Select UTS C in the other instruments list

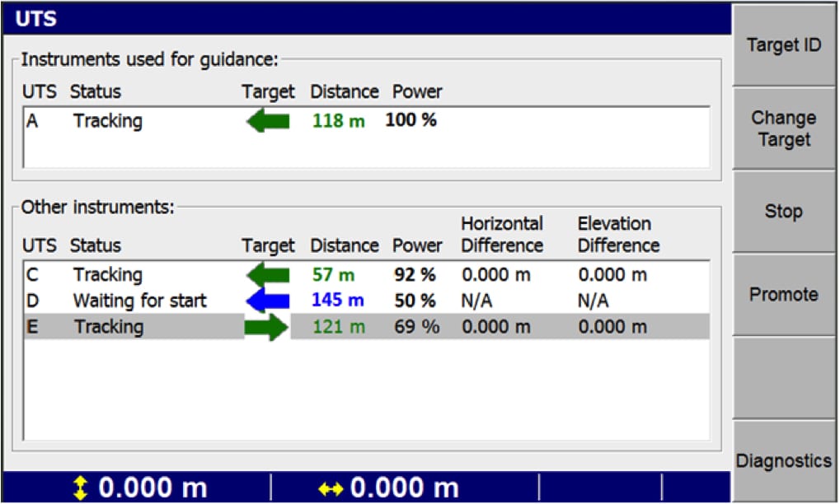[367, 275]
